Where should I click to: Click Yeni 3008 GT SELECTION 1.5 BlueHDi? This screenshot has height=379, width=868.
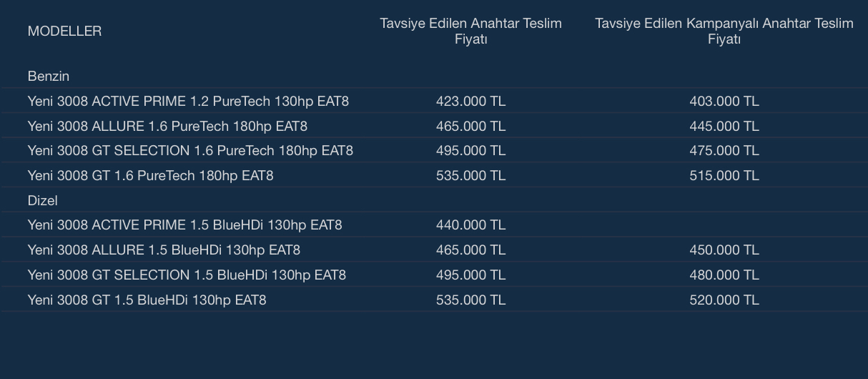(187, 275)
